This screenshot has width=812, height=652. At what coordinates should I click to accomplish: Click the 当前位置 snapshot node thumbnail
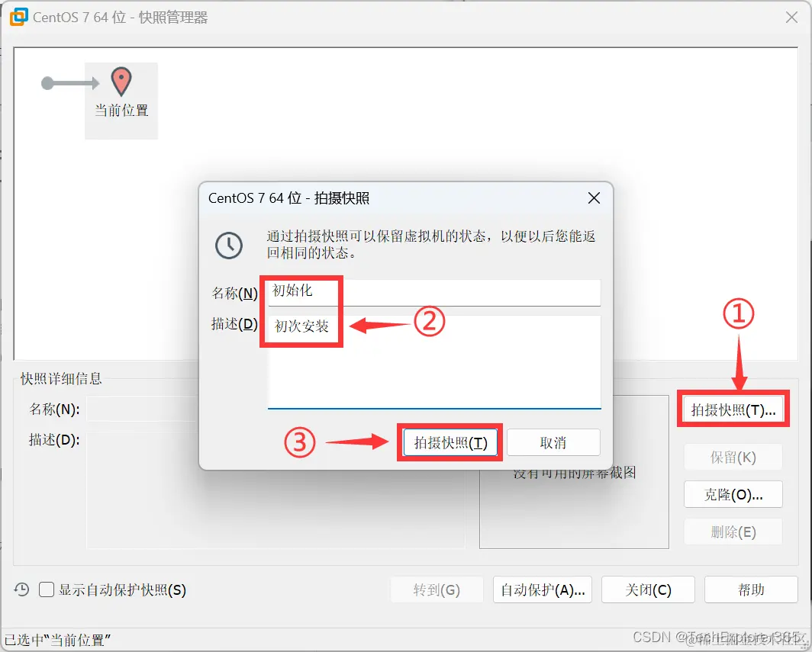coord(121,100)
